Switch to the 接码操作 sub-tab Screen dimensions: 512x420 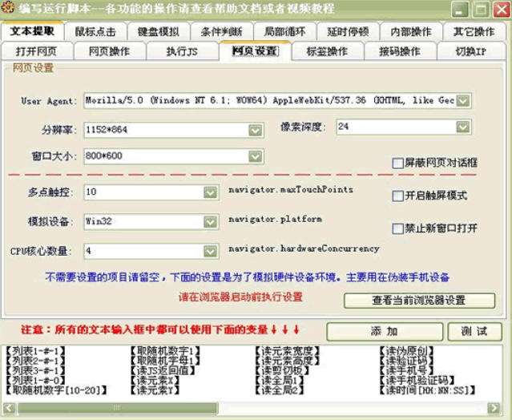400,51
